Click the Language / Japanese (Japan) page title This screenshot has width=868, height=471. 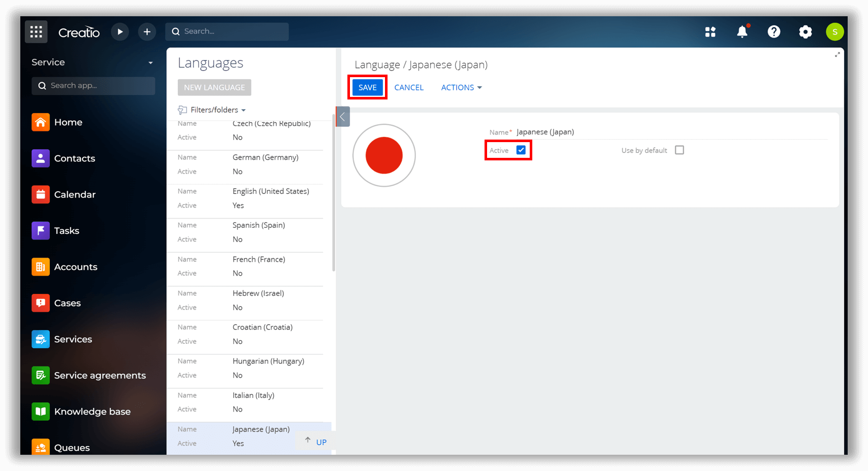(421, 65)
